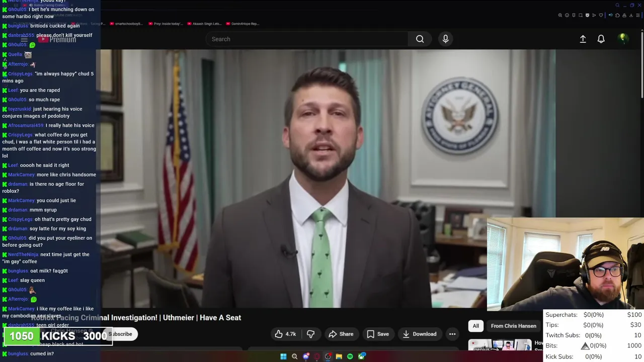Open extensions cube icon in toolbar

[617, 15]
